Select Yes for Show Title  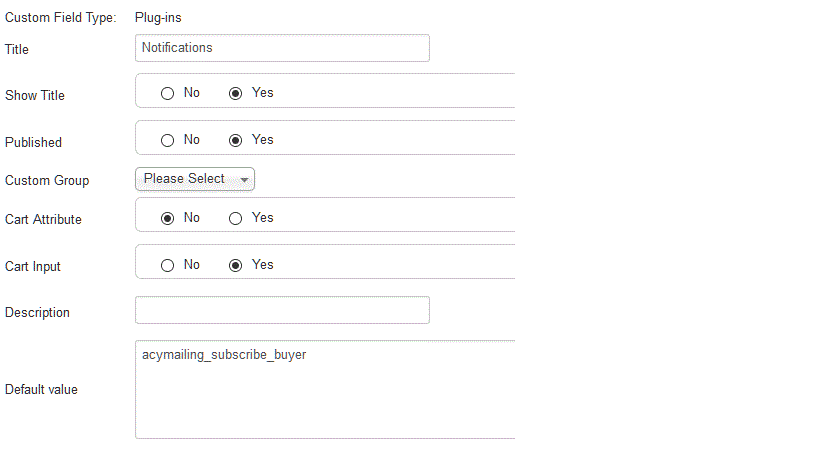pos(236,93)
